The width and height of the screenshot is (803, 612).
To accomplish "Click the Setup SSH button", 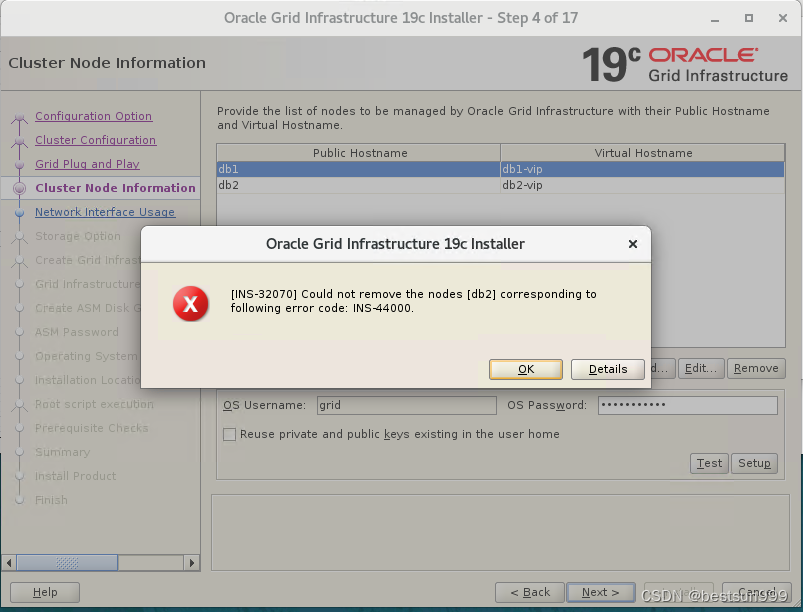I will click(754, 463).
